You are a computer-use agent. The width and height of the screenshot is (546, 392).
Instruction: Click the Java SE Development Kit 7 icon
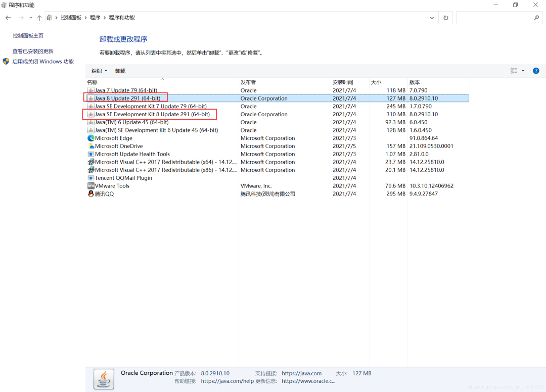[x=91, y=107]
